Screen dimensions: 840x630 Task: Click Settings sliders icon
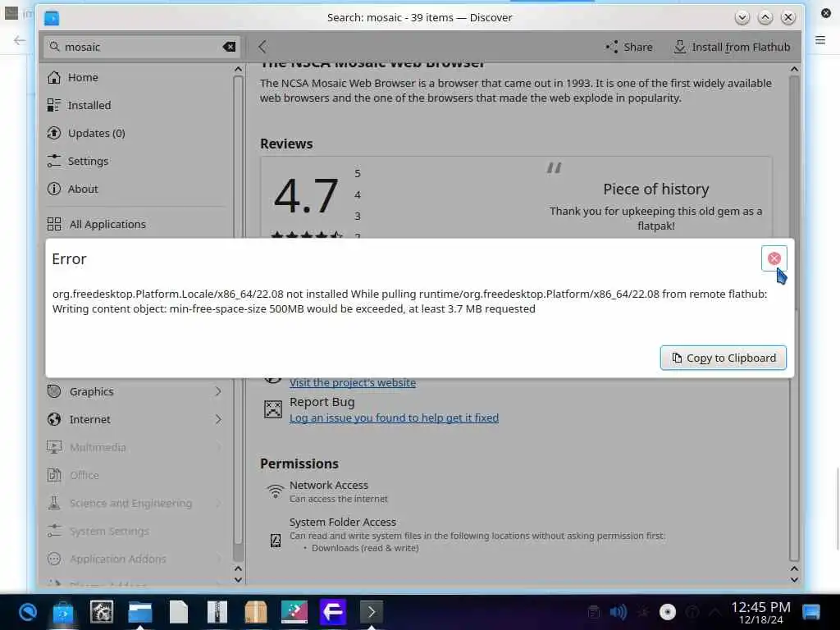tap(54, 161)
